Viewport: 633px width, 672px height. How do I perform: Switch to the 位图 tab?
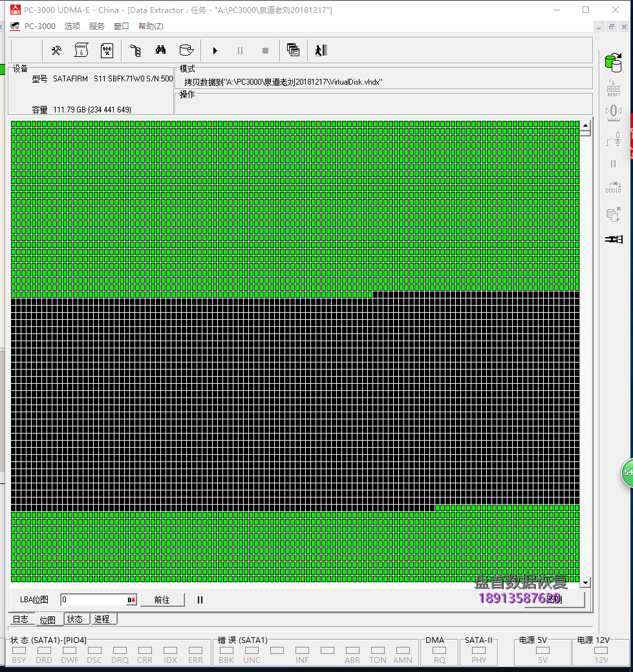click(x=48, y=620)
